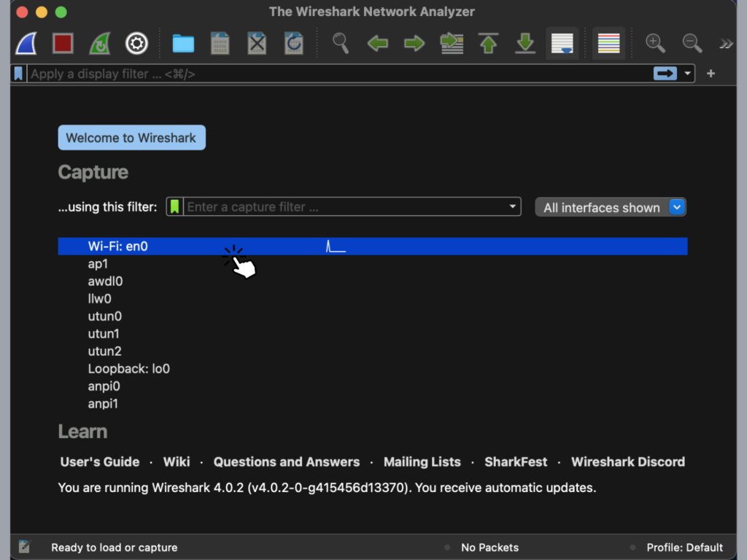
Task: Click the Zoom in toolbar icon
Action: (x=655, y=43)
